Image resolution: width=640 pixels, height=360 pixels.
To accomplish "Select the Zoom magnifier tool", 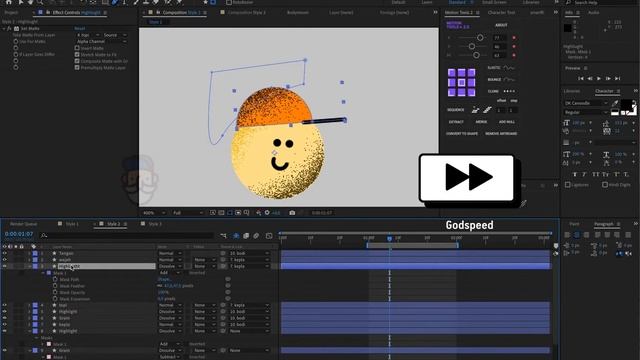I will pos(40,2).
